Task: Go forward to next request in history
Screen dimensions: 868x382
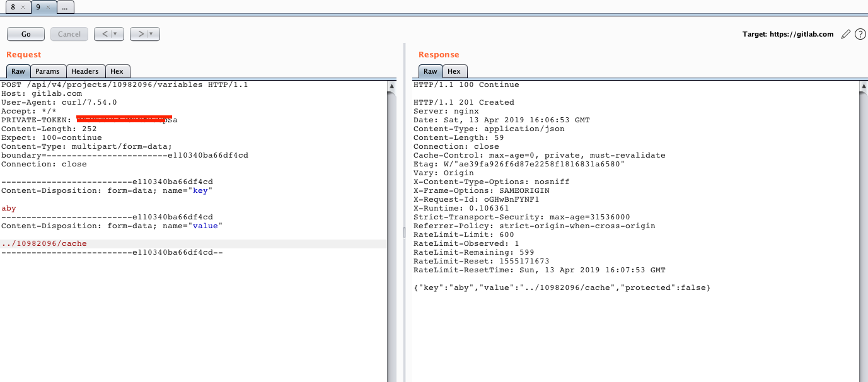Action: pyautogui.click(x=141, y=34)
